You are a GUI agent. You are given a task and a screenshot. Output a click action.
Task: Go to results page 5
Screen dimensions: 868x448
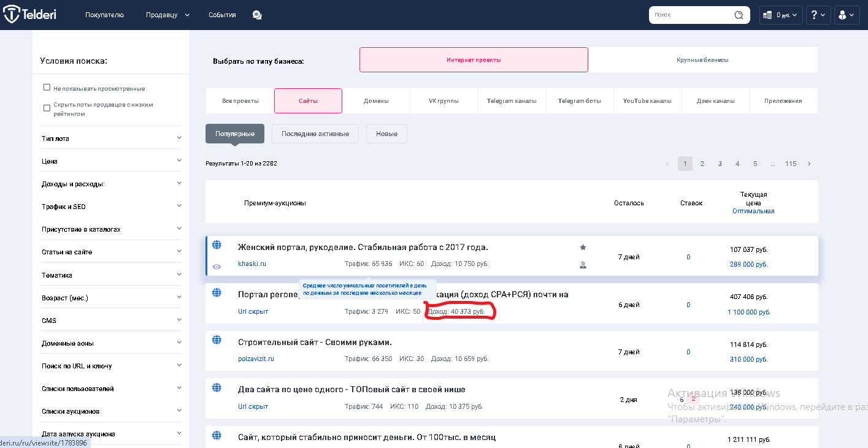pyautogui.click(x=755, y=164)
